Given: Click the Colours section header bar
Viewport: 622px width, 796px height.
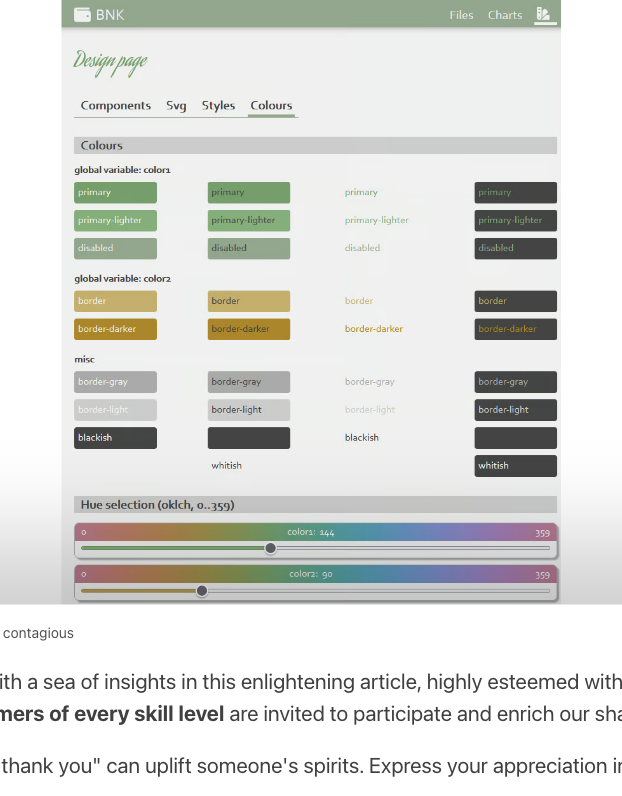Looking at the screenshot, I should tap(315, 145).
